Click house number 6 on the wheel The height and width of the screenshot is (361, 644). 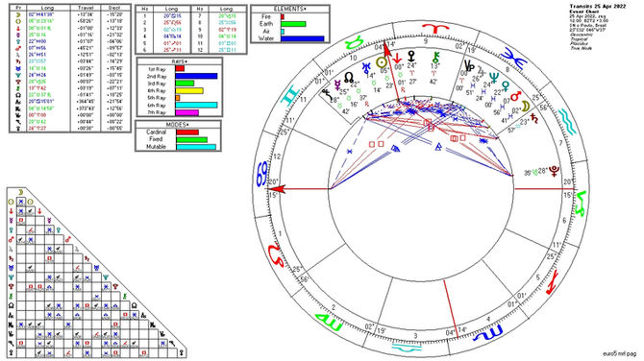[564, 221]
